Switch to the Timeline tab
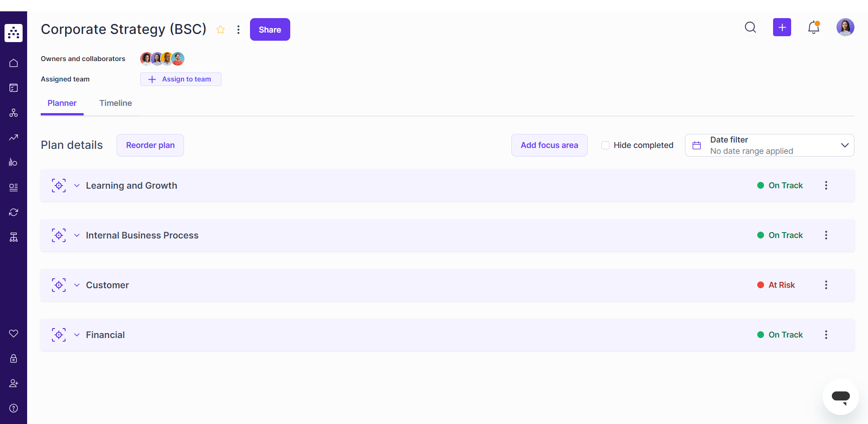 click(x=116, y=103)
